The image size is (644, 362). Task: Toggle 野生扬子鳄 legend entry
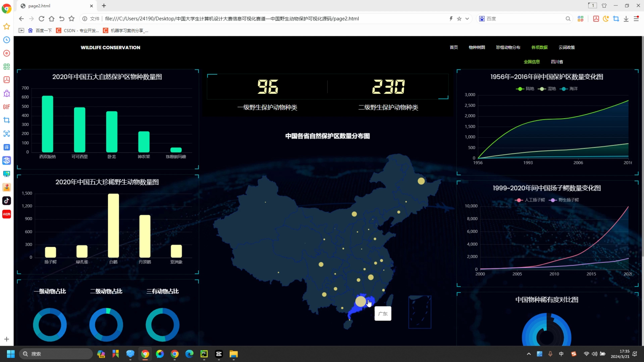coord(564,200)
